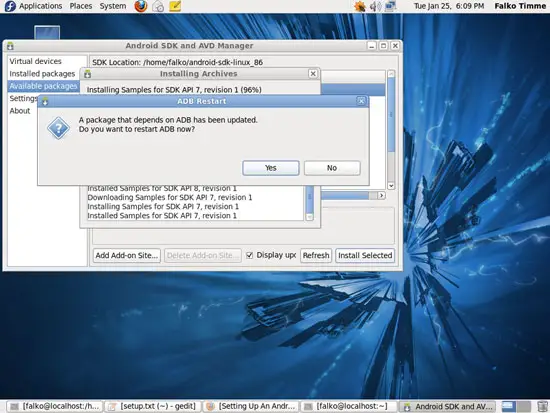Click the Install Selected button

(x=365, y=255)
